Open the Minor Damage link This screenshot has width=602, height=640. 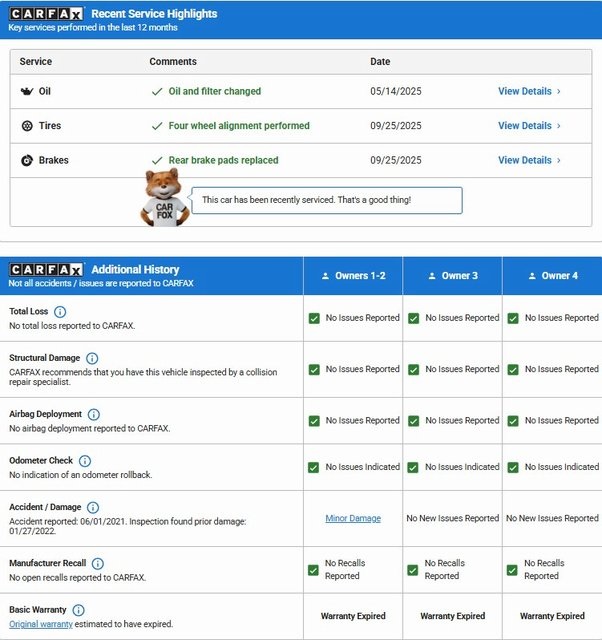click(x=353, y=518)
